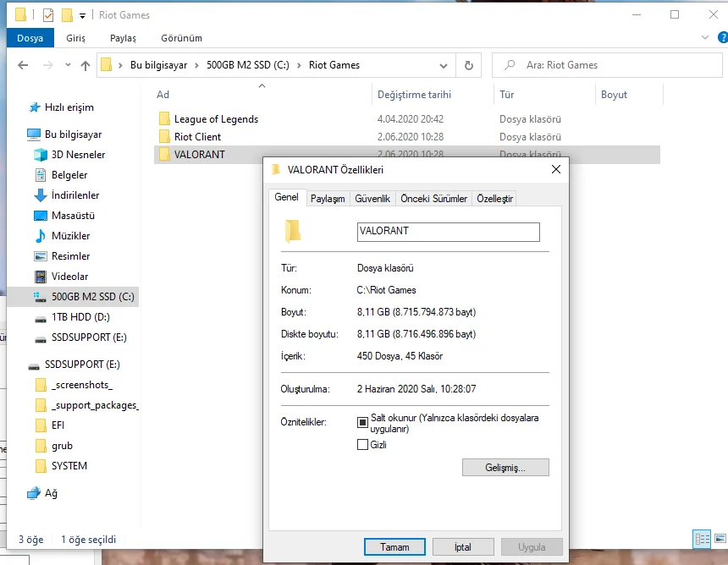This screenshot has height=565, width=728.
Task: Select 'Bu bilgisayar' in the navigation pane
Action: pyautogui.click(x=73, y=134)
